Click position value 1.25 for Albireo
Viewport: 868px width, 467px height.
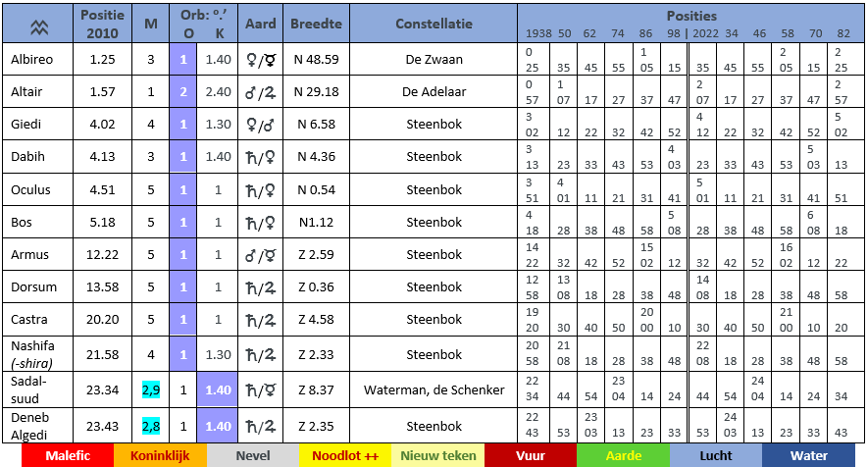coord(102,59)
